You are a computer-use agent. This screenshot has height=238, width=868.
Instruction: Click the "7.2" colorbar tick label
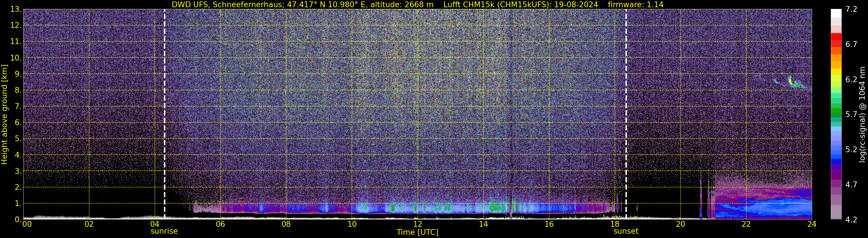852,9
